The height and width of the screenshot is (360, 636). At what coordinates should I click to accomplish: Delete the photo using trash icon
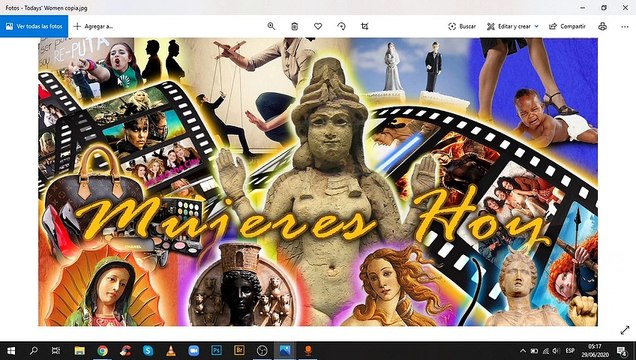[294, 26]
